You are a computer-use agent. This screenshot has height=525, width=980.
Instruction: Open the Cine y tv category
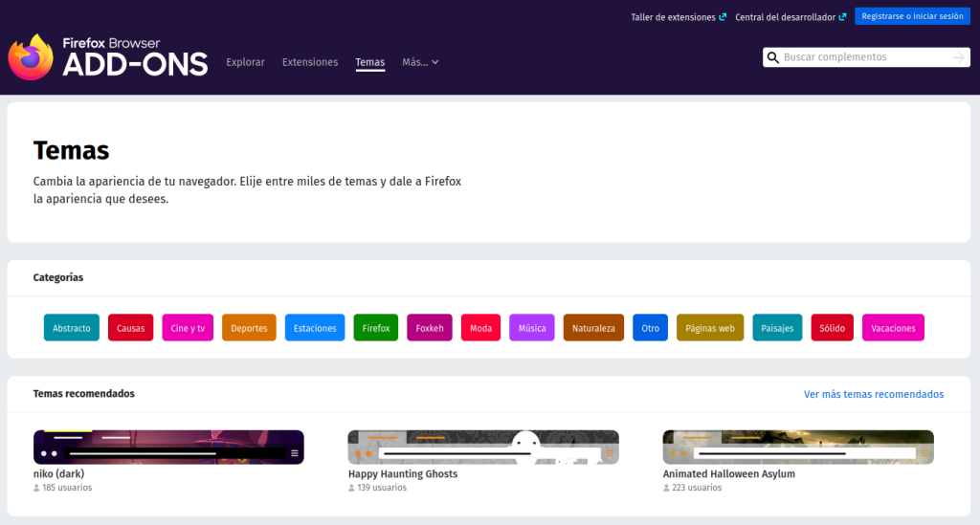coord(188,328)
